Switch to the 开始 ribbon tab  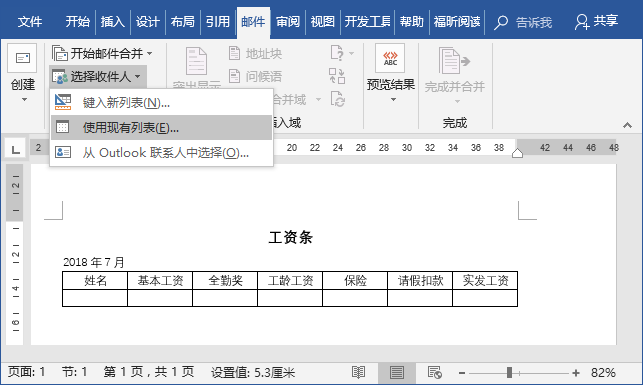point(78,22)
